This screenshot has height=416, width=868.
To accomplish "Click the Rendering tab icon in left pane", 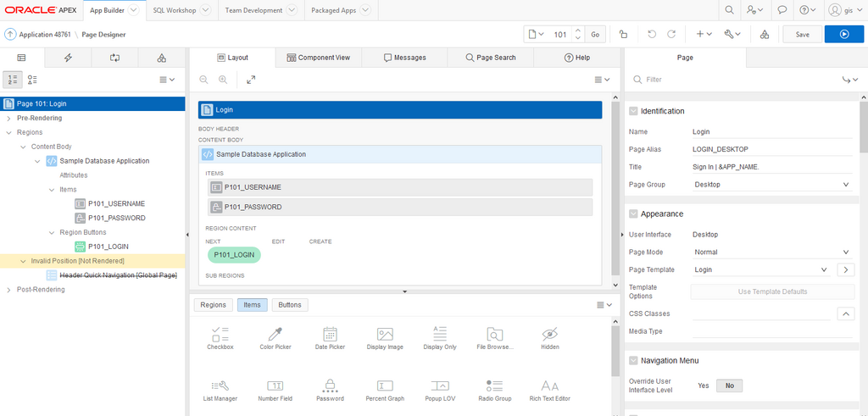I will click(x=21, y=58).
